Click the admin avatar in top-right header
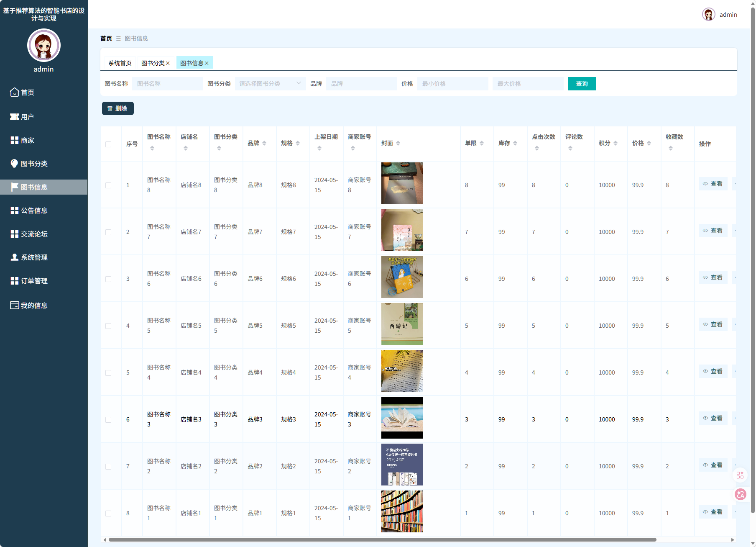This screenshot has width=756, height=547. (708, 15)
